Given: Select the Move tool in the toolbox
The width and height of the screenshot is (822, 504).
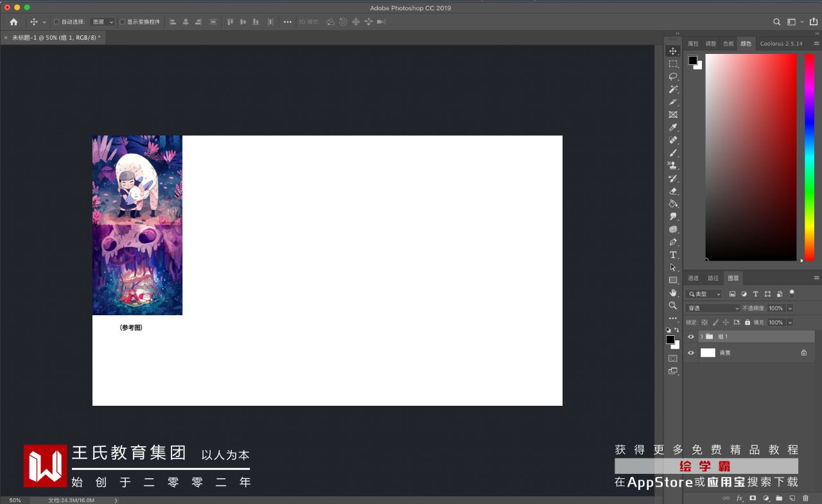Looking at the screenshot, I should click(x=673, y=51).
